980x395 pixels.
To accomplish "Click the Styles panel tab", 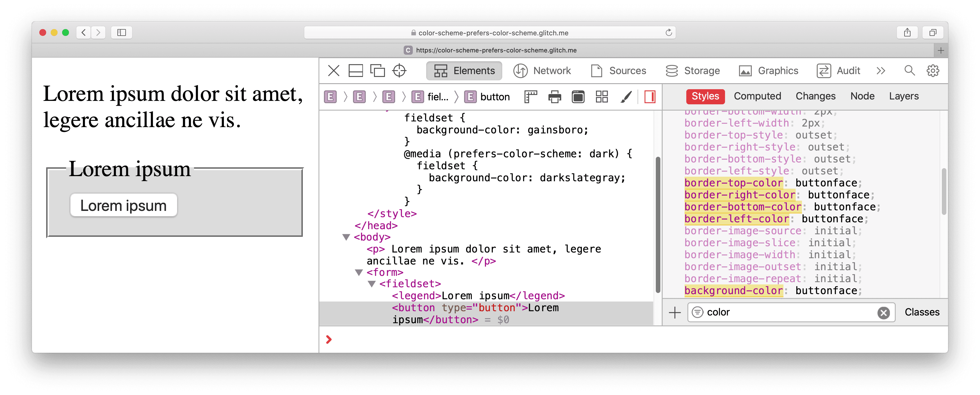I will tap(705, 96).
